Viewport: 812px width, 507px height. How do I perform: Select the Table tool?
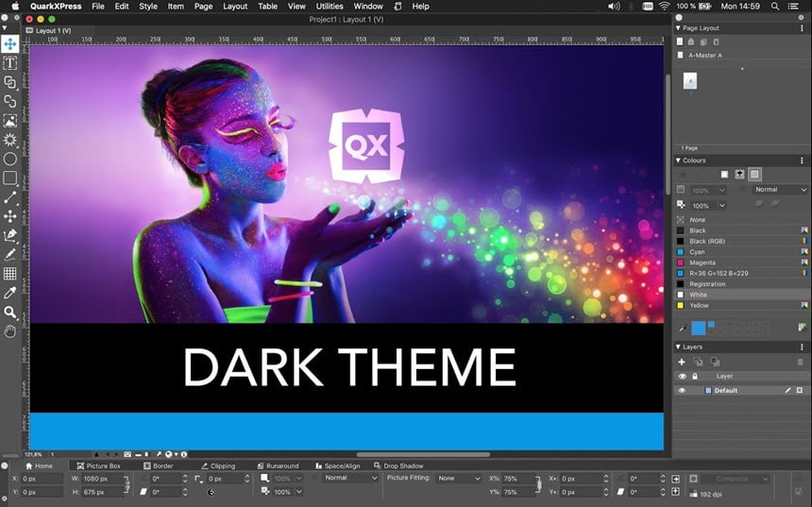coord(9,274)
